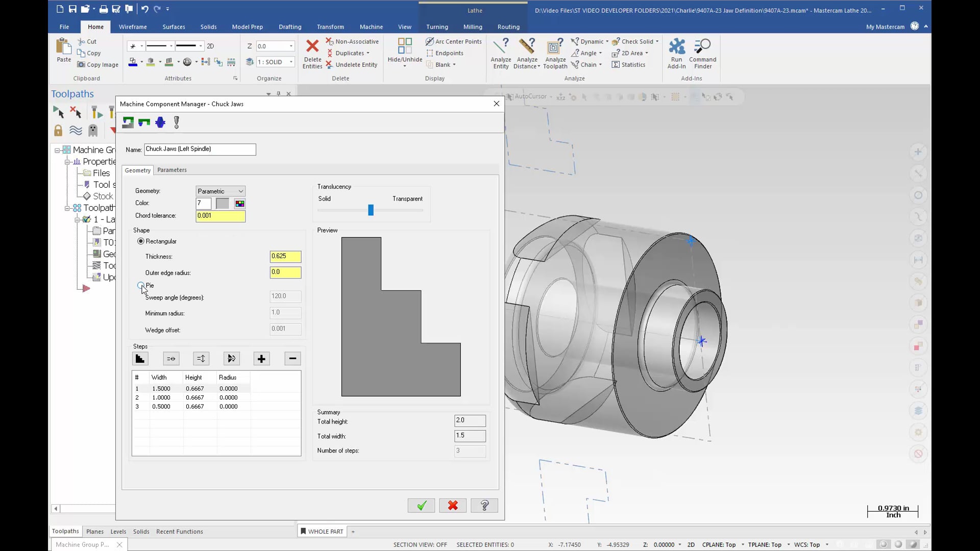The image size is (980, 551).
Task: Select the Thickness value input field
Action: click(283, 256)
